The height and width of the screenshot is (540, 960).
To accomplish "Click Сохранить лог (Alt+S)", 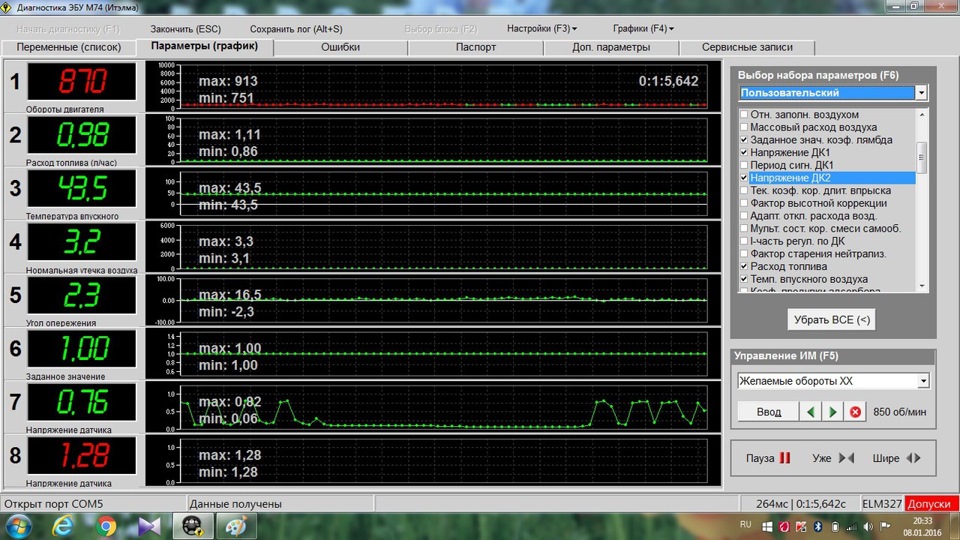I will click(296, 29).
